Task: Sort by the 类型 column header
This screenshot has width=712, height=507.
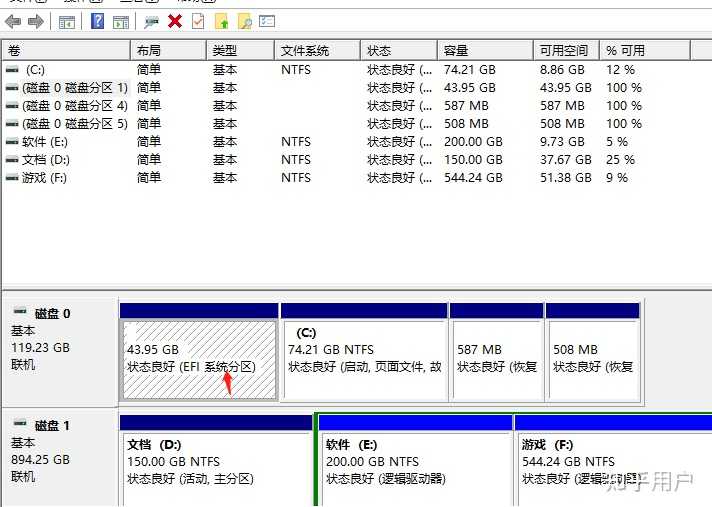Action: pos(241,50)
